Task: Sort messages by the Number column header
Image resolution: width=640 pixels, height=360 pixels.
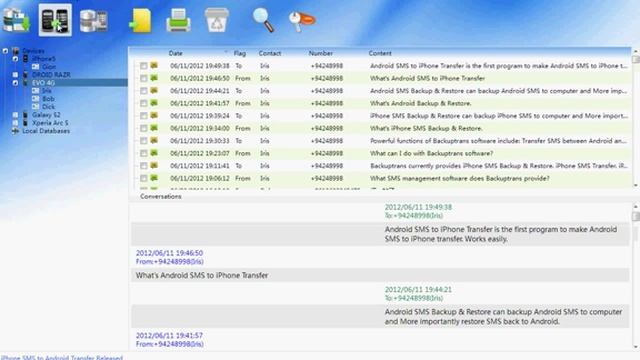Action: point(320,53)
